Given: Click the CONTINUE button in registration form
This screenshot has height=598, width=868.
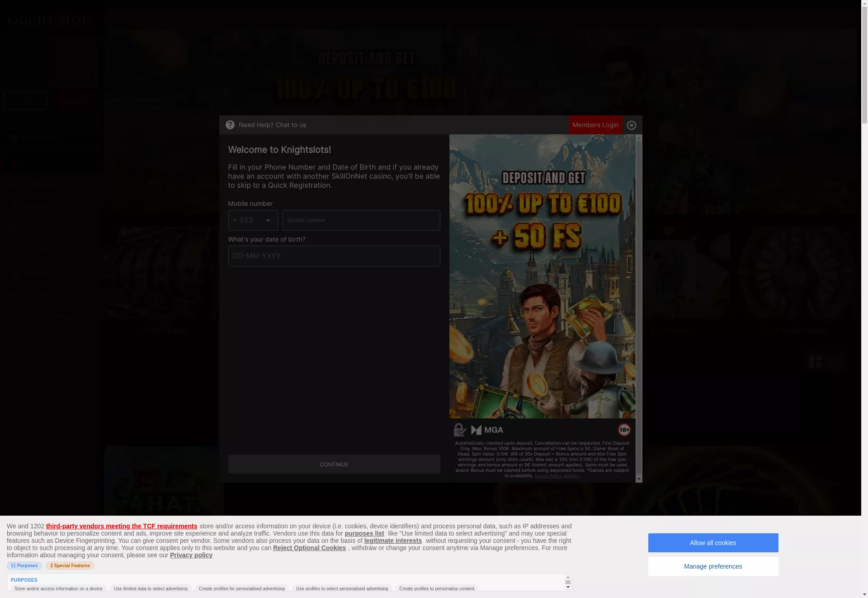Looking at the screenshot, I should point(334,465).
